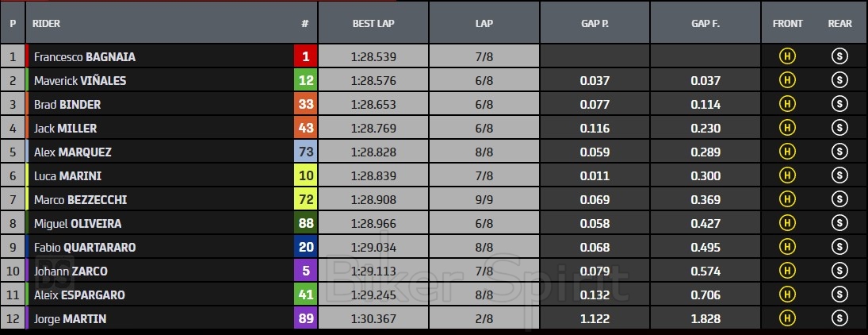Click Viñales' green number 12 badge
Screen dimensions: 868x335
click(x=305, y=80)
